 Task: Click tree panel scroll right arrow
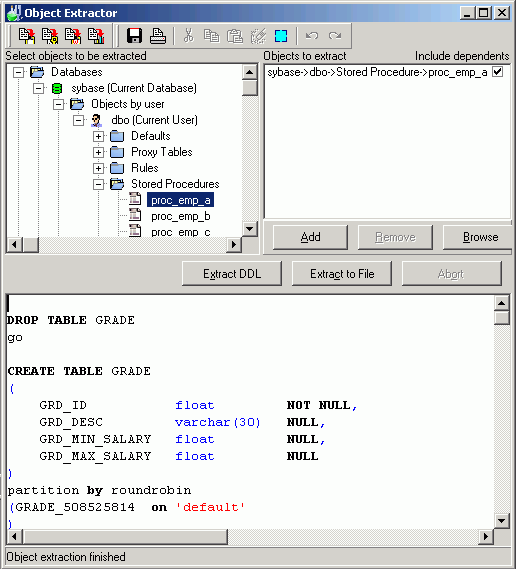point(234,245)
